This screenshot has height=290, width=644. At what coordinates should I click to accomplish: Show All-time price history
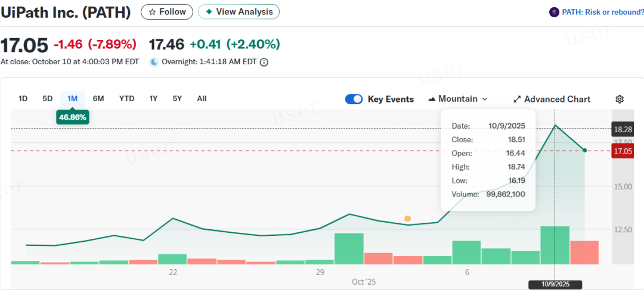click(202, 99)
